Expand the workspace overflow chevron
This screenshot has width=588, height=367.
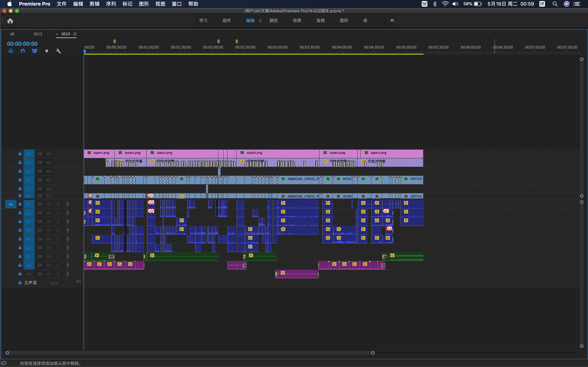[x=392, y=20]
